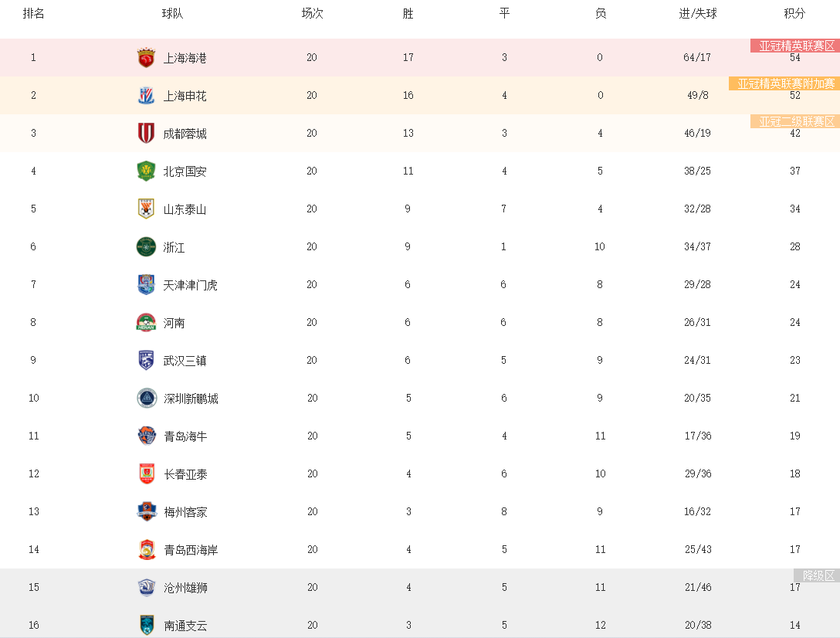Click the 进/失球 column header
The height and width of the screenshot is (638, 840).
tap(697, 13)
